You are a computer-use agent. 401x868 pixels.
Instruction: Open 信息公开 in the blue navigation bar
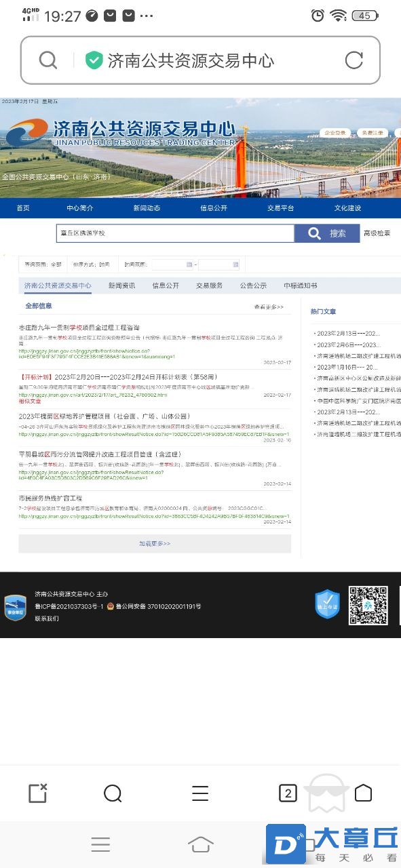(x=213, y=208)
